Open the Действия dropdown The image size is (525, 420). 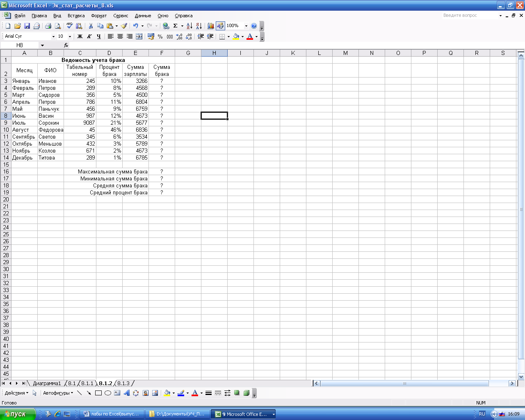(16, 393)
